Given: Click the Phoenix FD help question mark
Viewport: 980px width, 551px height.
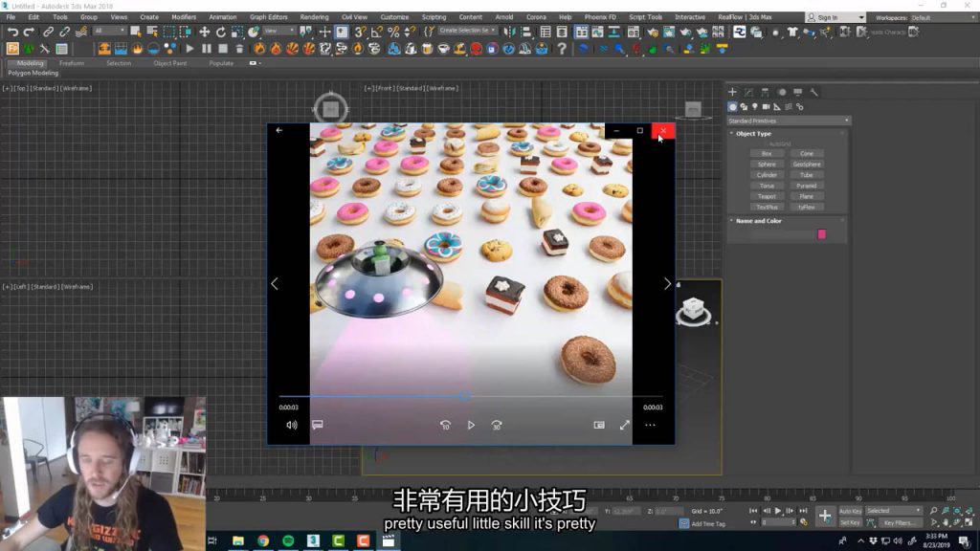Looking at the screenshot, I should [x=562, y=49].
